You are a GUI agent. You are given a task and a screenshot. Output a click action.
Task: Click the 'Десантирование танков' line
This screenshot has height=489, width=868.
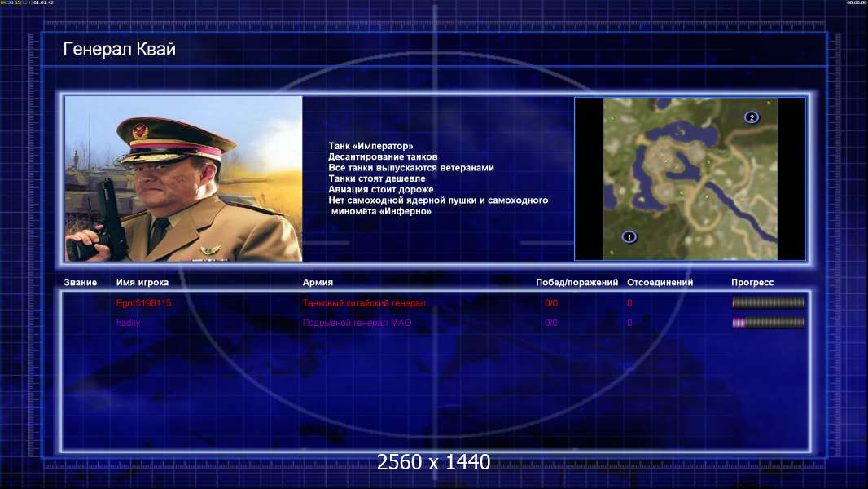[383, 156]
